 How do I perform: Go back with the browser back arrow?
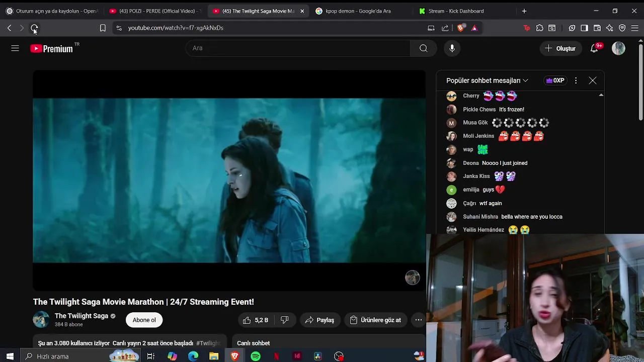pos(9,28)
